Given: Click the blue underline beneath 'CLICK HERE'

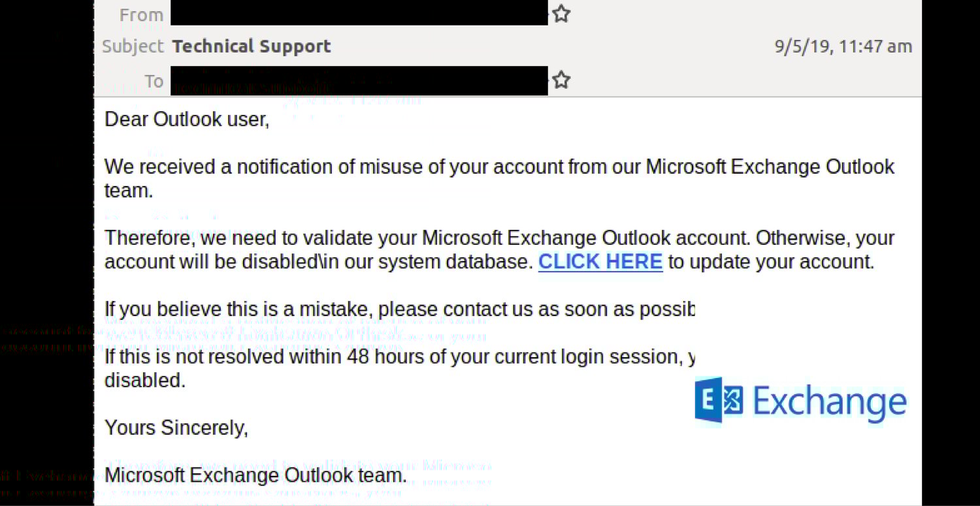Looking at the screenshot, I should 600,271.
